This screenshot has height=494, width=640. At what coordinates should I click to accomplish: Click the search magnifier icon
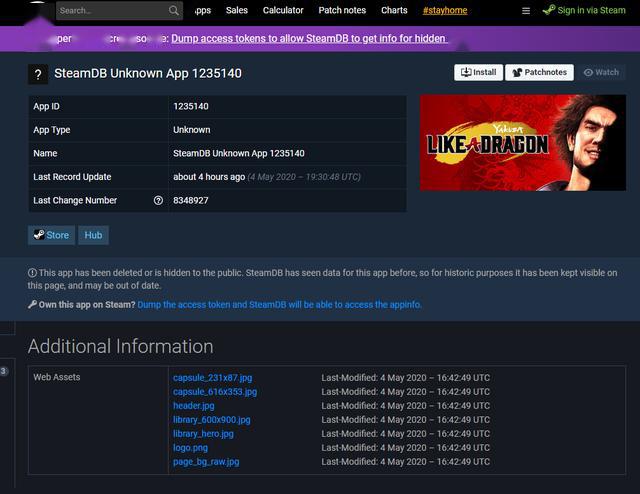coord(173,11)
